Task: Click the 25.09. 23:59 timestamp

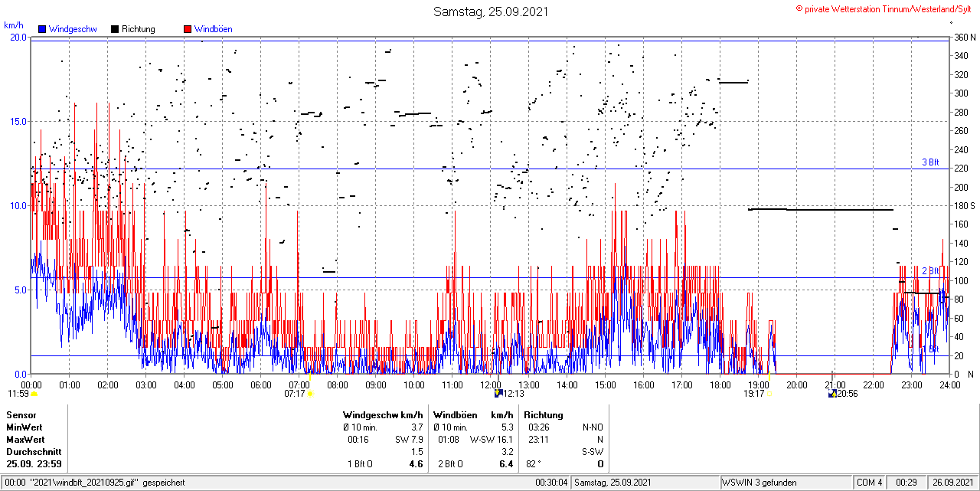Action: (34, 464)
